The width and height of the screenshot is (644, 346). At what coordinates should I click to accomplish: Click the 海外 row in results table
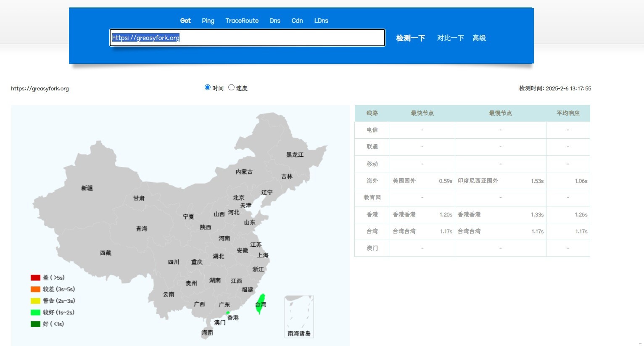click(x=372, y=181)
